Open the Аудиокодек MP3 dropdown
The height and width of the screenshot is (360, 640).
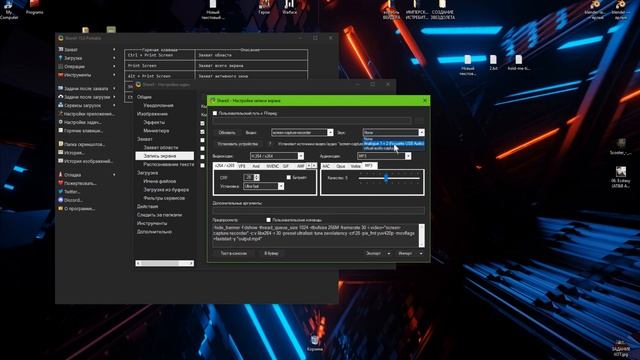pos(384,156)
